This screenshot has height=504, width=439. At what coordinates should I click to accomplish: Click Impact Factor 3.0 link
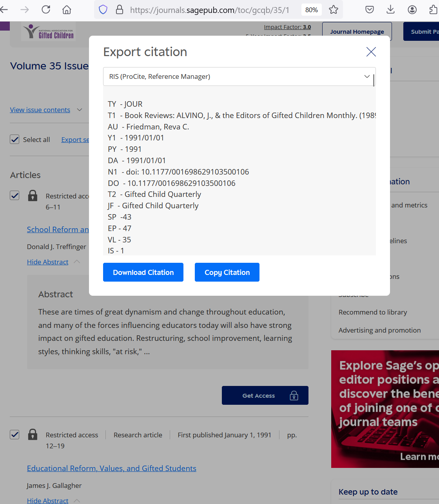[x=287, y=27]
